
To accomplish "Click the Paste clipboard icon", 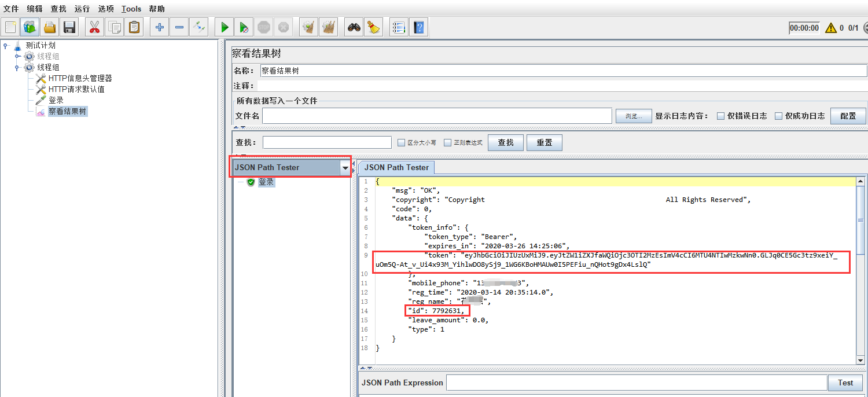I will (x=134, y=27).
